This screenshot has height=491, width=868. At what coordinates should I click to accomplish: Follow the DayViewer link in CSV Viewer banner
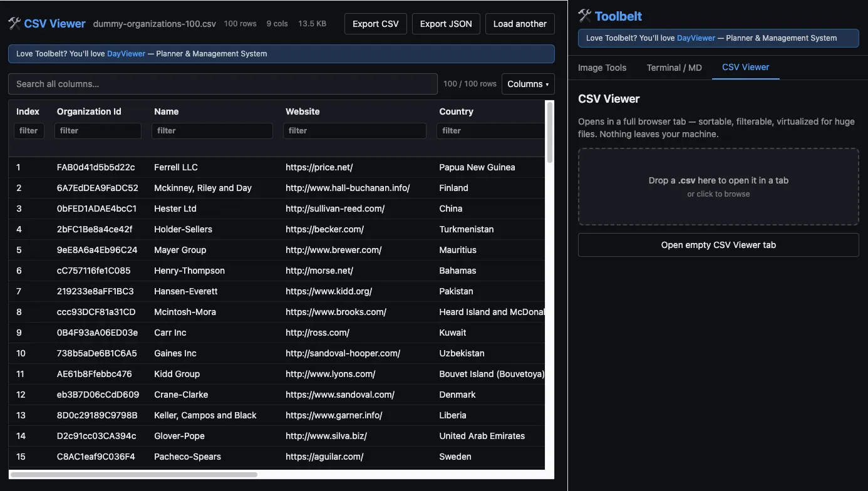coord(126,54)
